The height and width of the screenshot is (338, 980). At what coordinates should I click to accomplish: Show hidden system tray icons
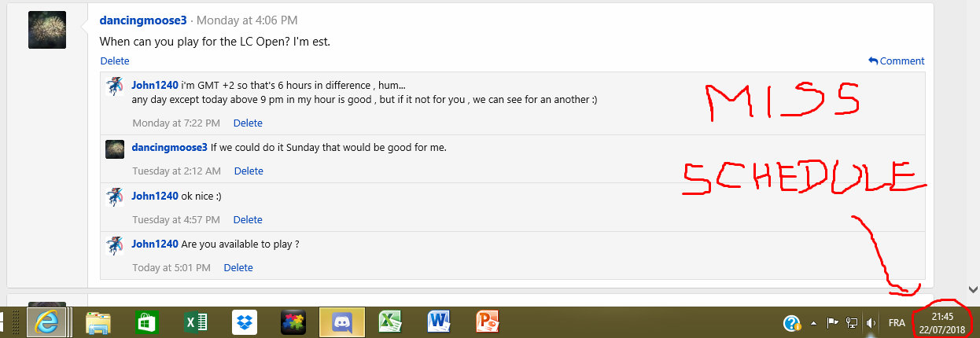[x=813, y=323]
